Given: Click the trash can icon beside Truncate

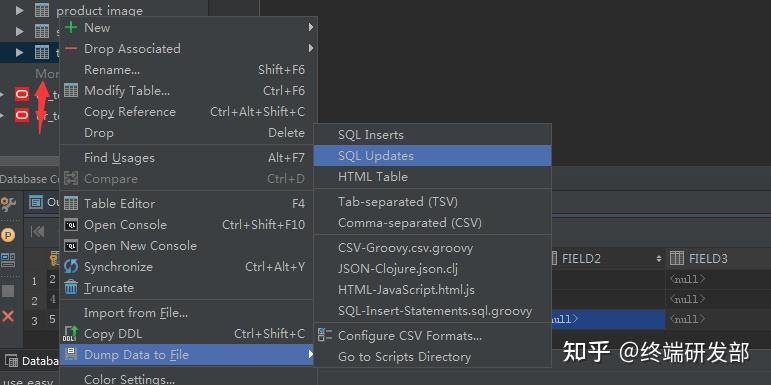Looking at the screenshot, I should point(71,288).
